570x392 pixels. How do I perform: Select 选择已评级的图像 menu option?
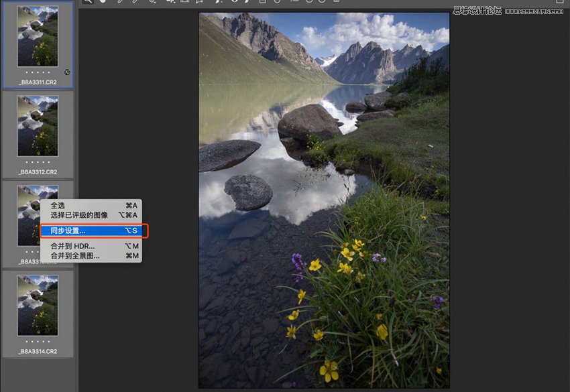[80, 215]
